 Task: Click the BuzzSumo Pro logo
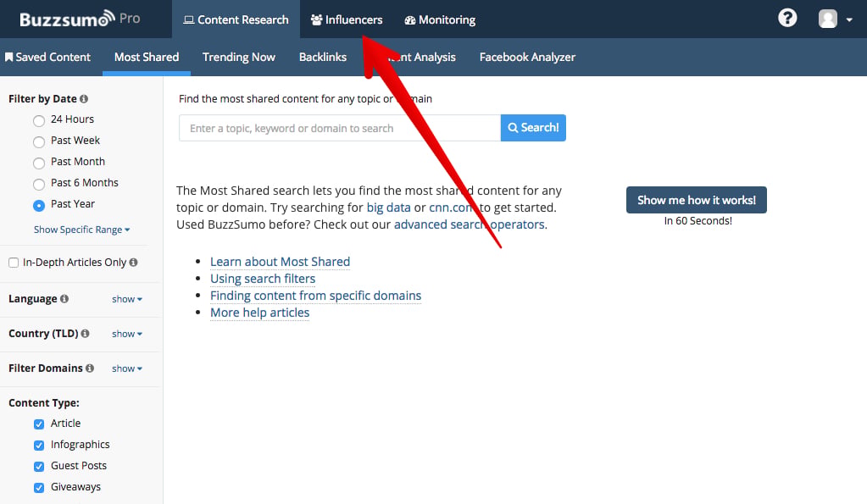pyautogui.click(x=80, y=19)
